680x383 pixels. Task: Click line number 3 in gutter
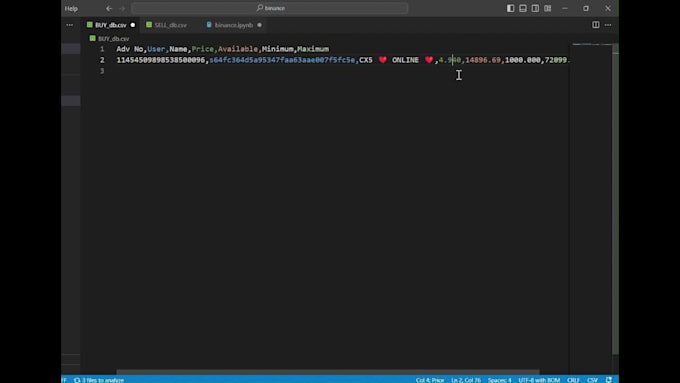(x=102, y=71)
